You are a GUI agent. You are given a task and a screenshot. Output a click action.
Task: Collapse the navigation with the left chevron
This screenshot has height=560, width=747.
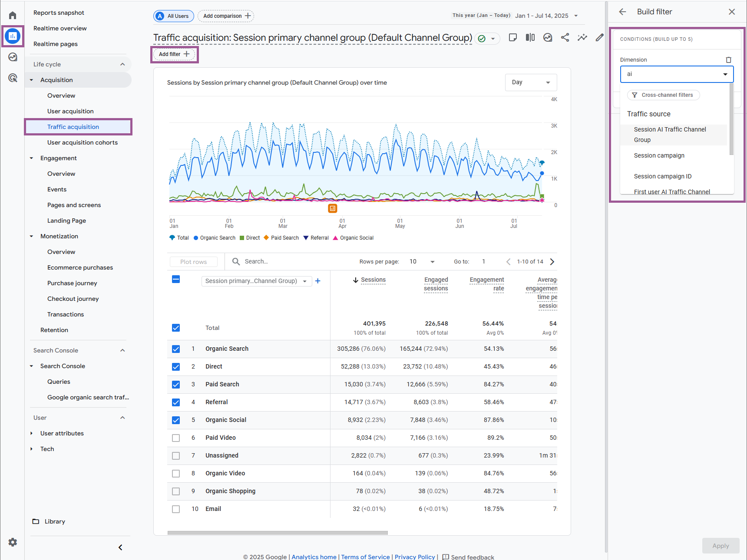tap(120, 547)
